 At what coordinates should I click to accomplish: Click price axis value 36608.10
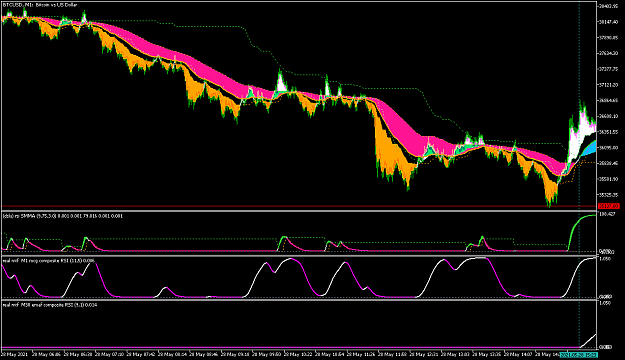point(608,116)
